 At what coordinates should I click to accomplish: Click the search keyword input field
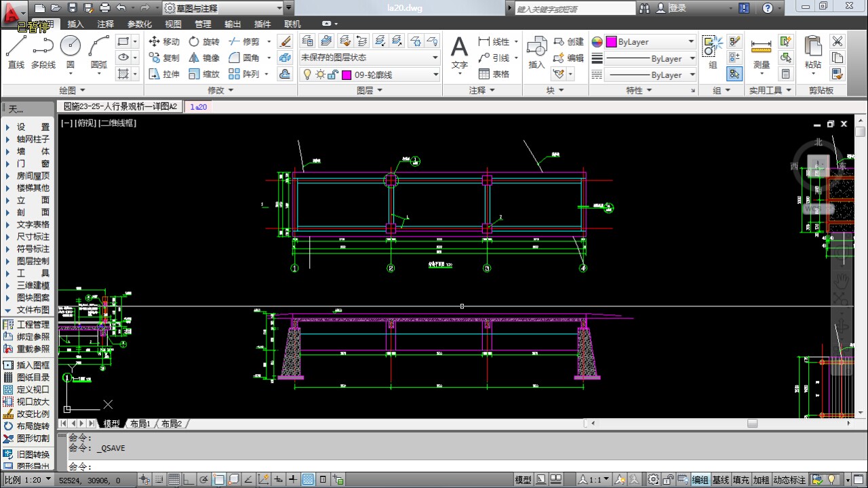click(575, 9)
